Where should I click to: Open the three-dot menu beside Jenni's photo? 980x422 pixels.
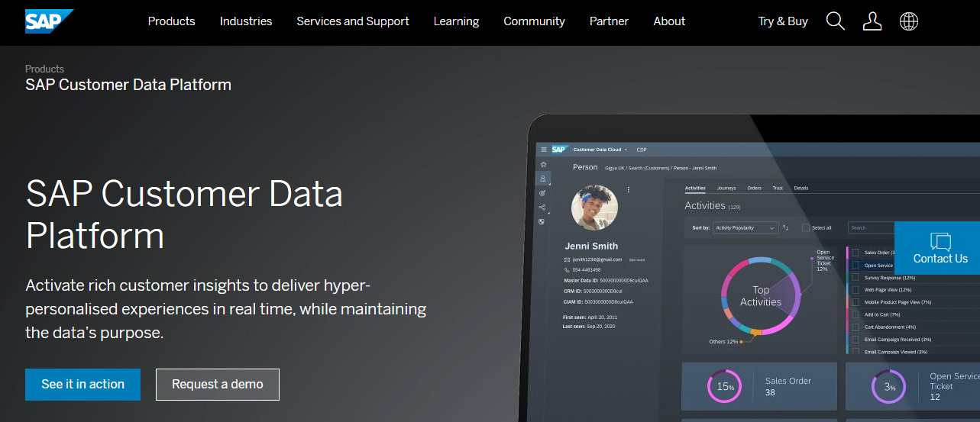pyautogui.click(x=628, y=189)
